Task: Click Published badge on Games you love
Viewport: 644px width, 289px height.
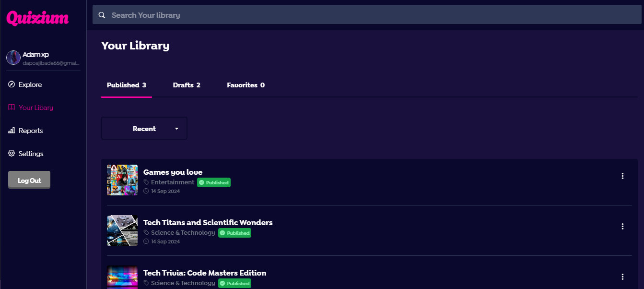Action: (214, 182)
